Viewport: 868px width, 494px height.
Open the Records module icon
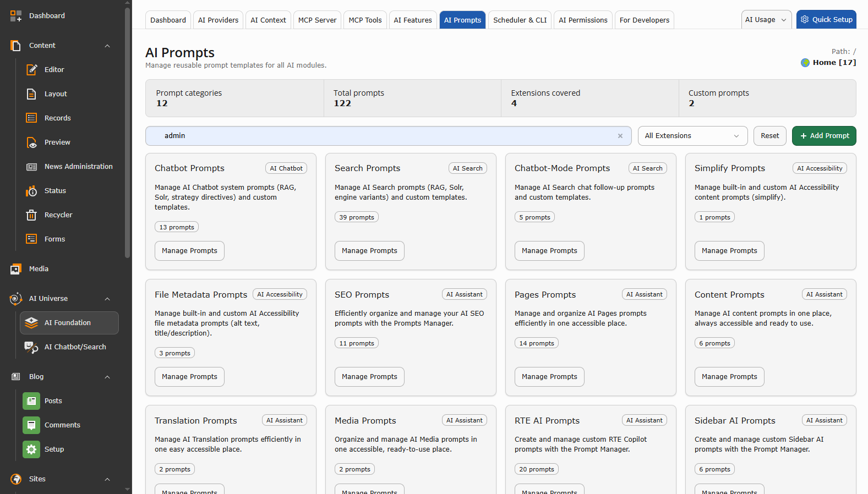(32, 118)
